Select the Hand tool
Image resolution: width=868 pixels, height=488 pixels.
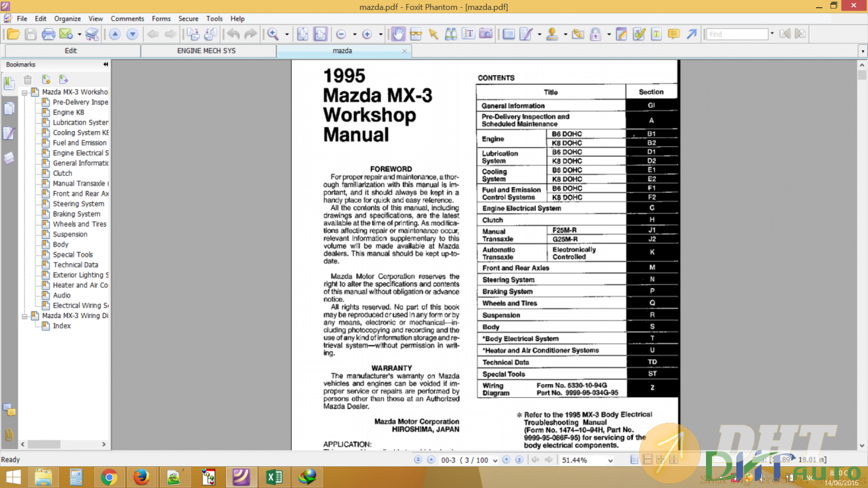[x=398, y=34]
